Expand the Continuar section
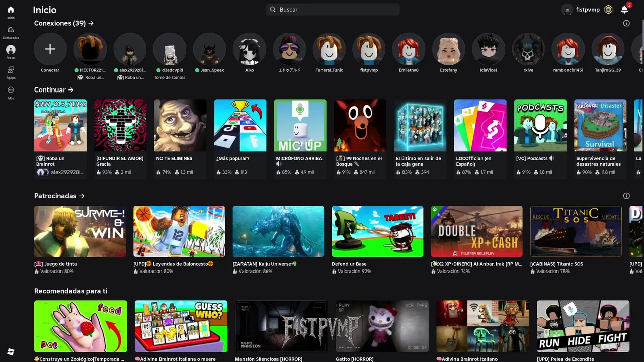 (54, 90)
